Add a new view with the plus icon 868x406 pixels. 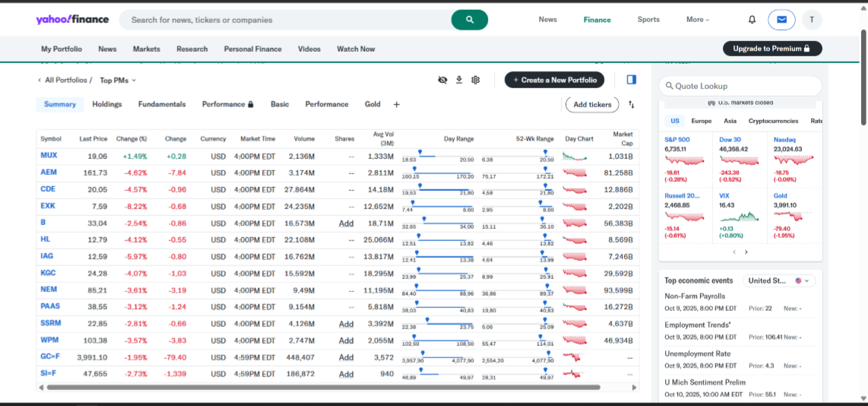396,105
